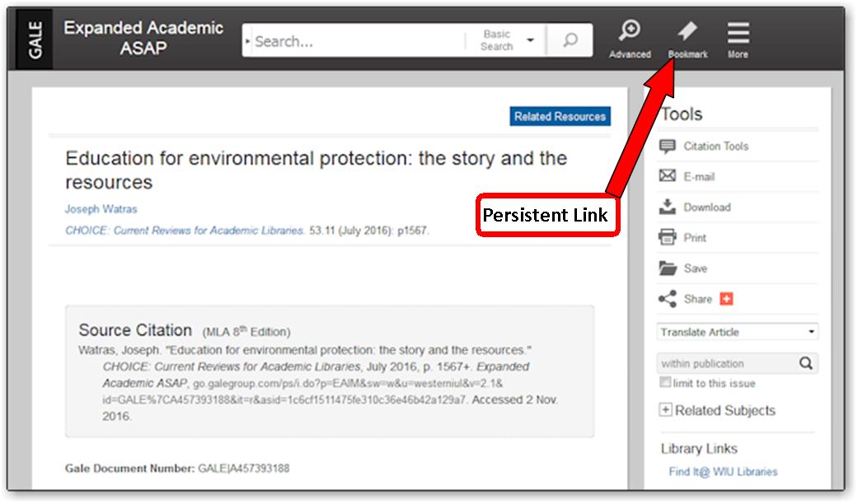
Task: Click Expanded Academic ASAP title
Action: tap(143, 38)
